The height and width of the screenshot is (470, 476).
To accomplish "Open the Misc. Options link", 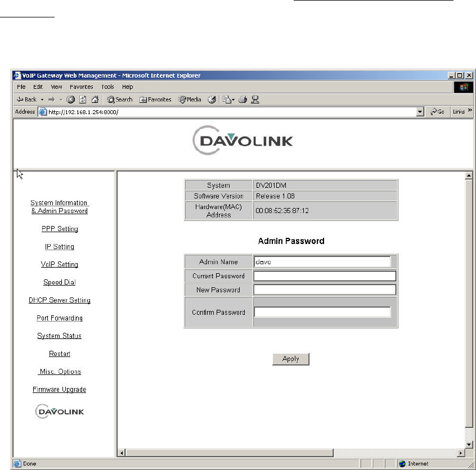I will pos(60,372).
